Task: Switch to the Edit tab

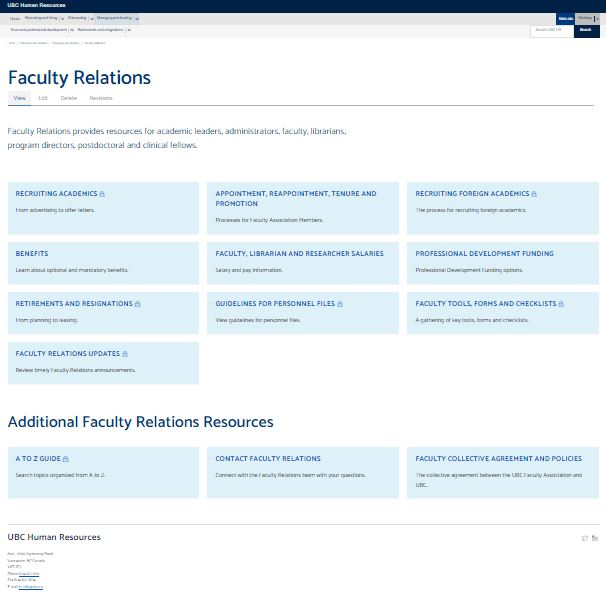Action: pyautogui.click(x=43, y=98)
